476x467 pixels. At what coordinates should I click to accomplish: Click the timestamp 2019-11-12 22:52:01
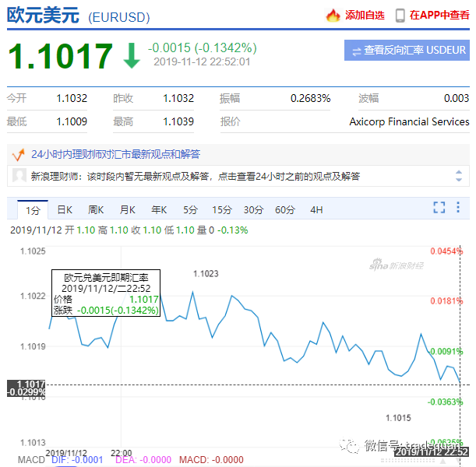tap(202, 61)
